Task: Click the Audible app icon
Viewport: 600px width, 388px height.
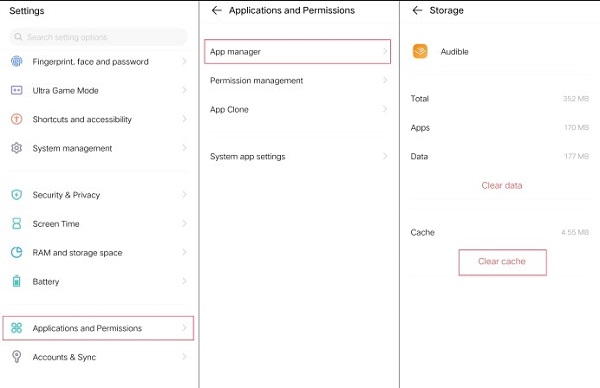Action: (420, 51)
